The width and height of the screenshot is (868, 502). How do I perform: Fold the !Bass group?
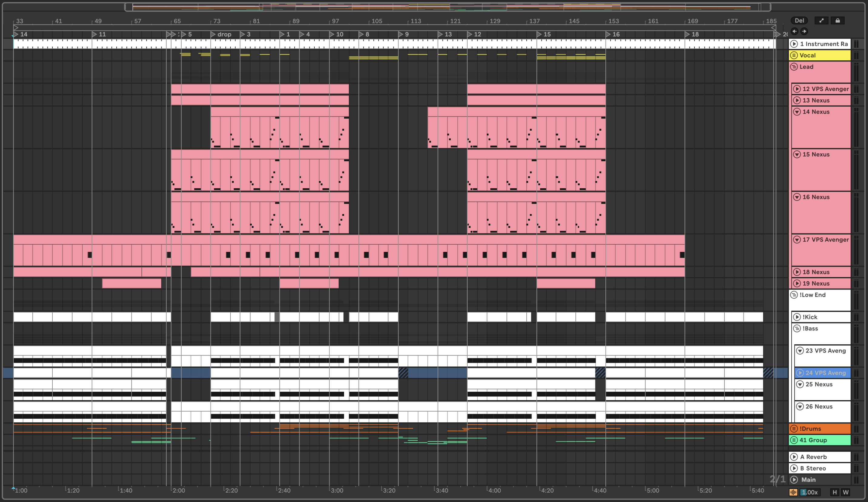tap(797, 328)
